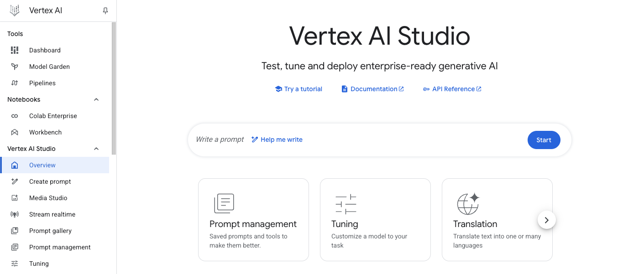Click the API Reference link icon
This screenshot has width=644, height=274.
[x=426, y=89]
